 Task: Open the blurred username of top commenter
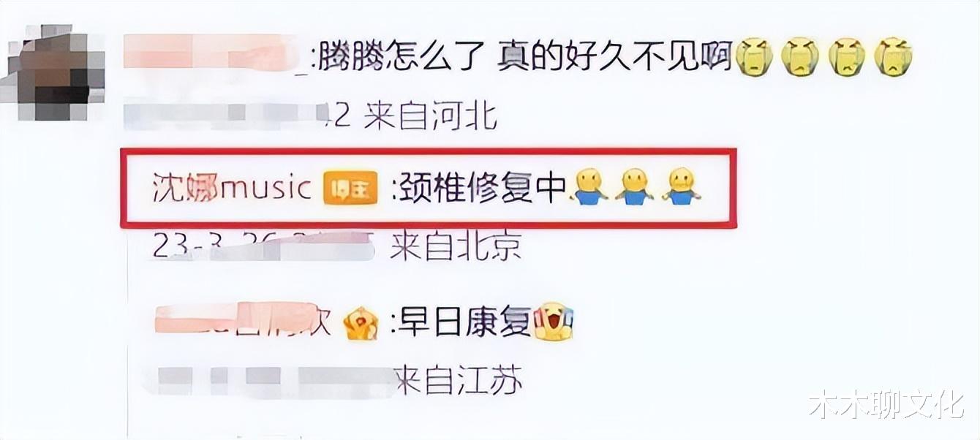coord(217,53)
